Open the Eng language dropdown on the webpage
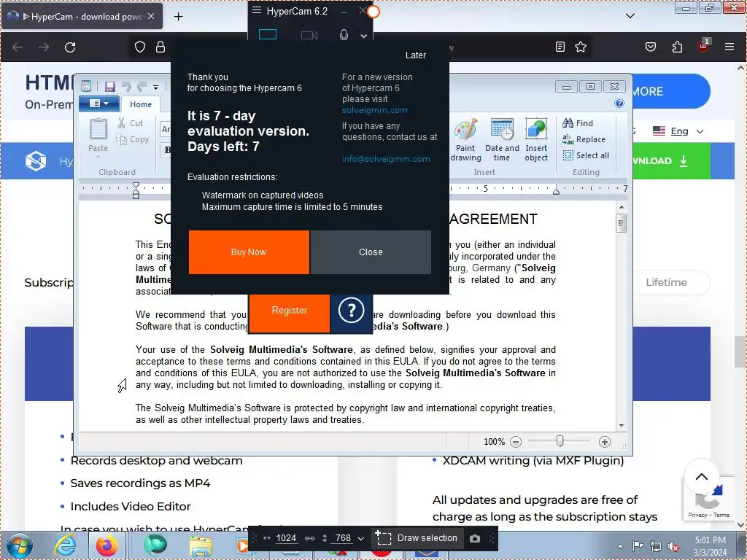Image resolution: width=747 pixels, height=560 pixels. [678, 131]
